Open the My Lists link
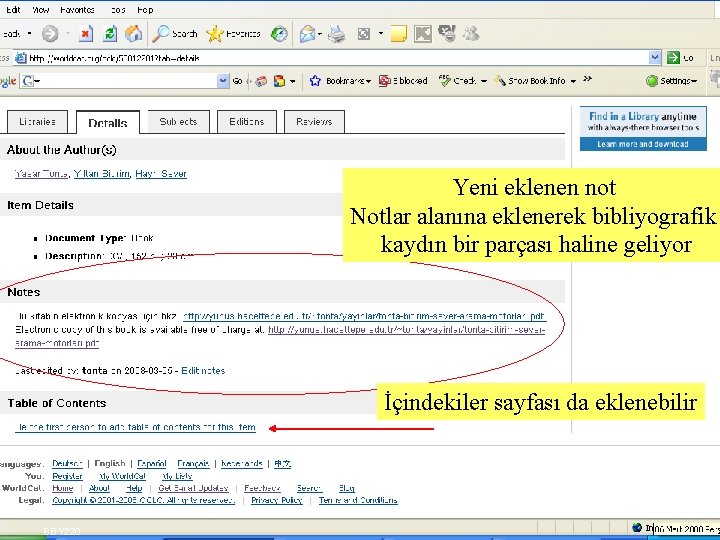720x540 pixels. click(x=177, y=476)
